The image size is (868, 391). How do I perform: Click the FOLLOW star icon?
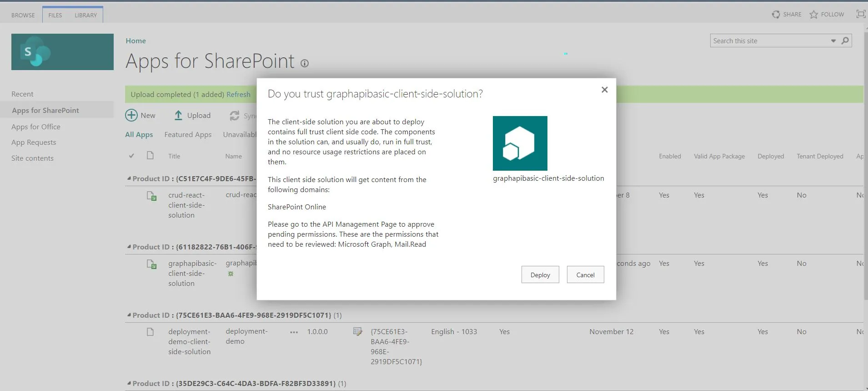pyautogui.click(x=814, y=15)
